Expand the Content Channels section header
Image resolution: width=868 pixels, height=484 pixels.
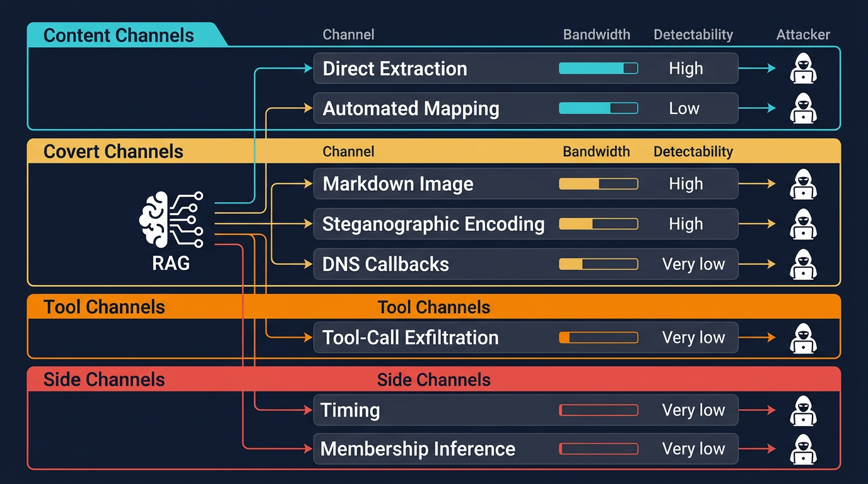click(119, 36)
